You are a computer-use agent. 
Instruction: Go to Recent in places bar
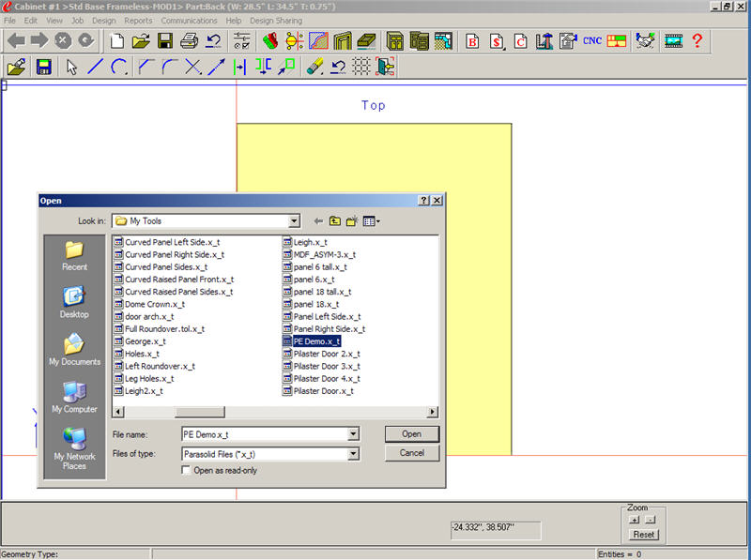point(74,256)
